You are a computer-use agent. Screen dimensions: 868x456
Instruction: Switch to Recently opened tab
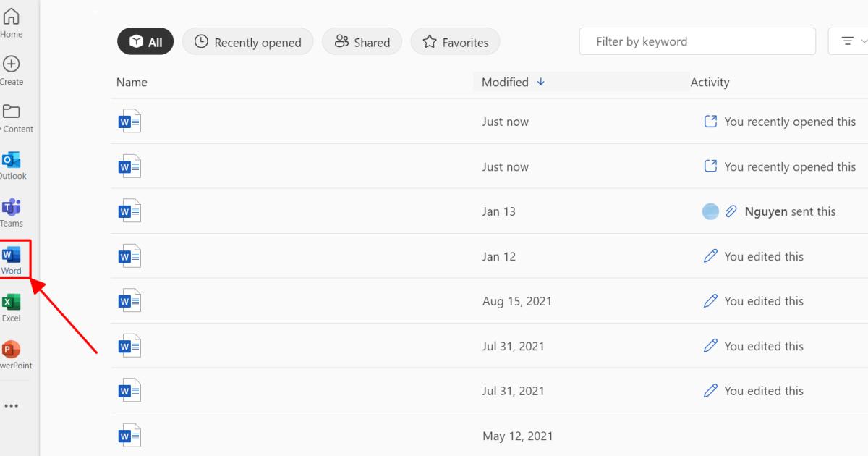[247, 42]
